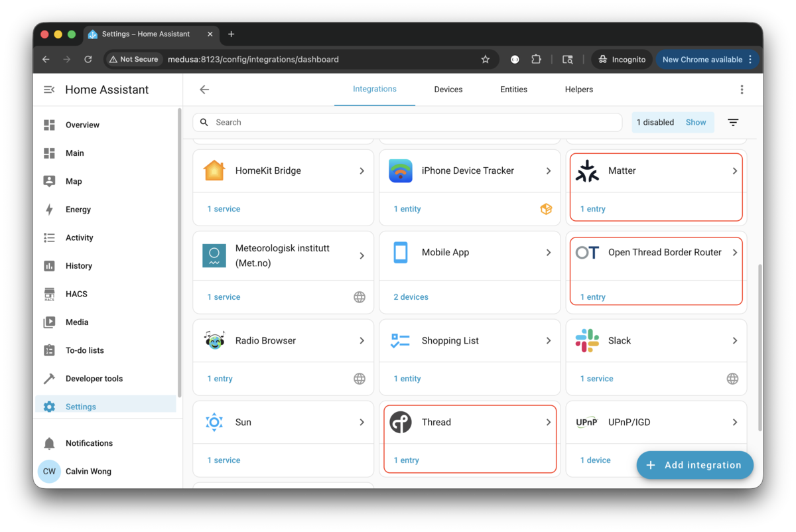The height and width of the screenshot is (532, 796).
Task: Expand the Radio Browser chevron
Action: click(x=362, y=341)
